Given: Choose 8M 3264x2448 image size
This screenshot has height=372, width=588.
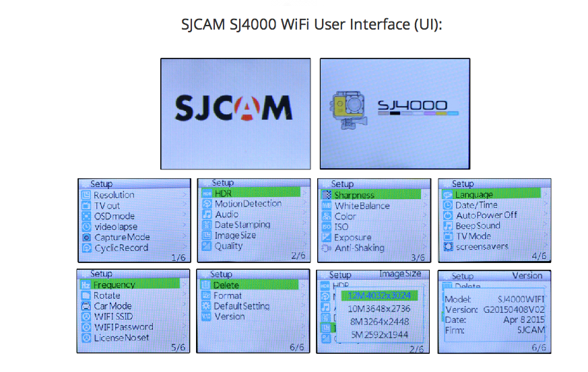Looking at the screenshot, I should [379, 322].
